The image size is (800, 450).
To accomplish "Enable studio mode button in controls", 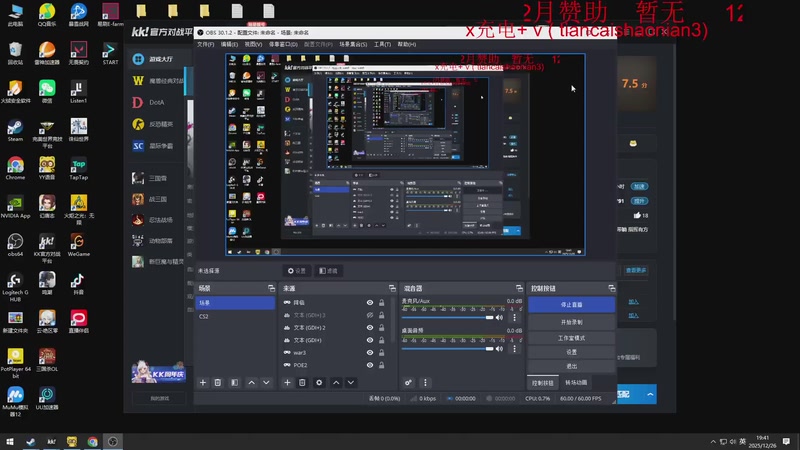I will (571, 338).
